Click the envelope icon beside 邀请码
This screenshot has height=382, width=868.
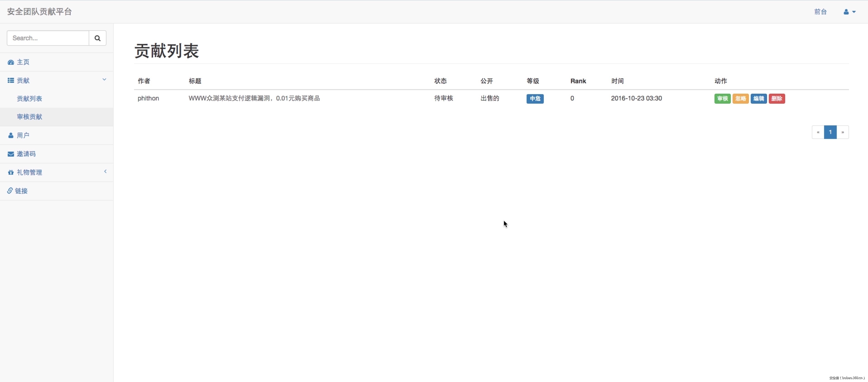coord(11,154)
